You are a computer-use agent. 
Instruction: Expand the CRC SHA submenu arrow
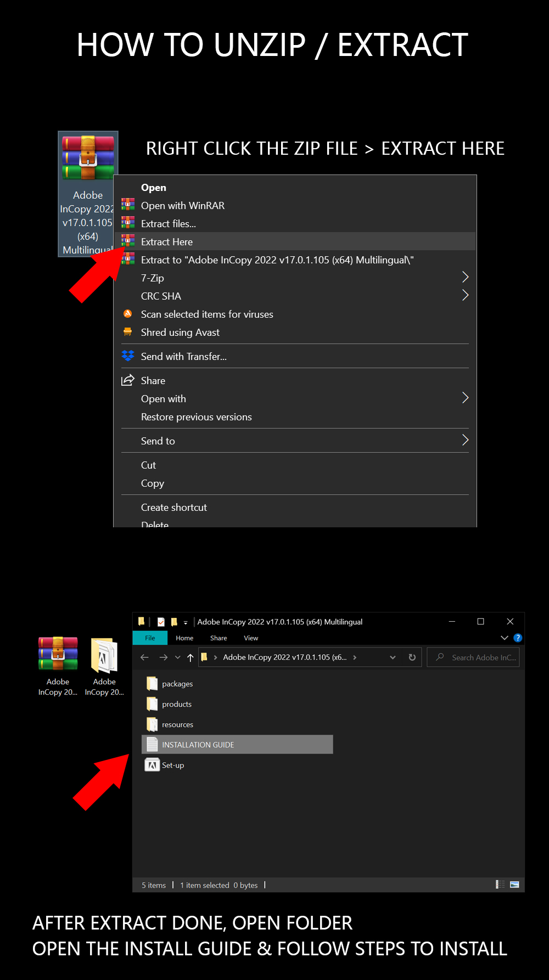click(465, 295)
